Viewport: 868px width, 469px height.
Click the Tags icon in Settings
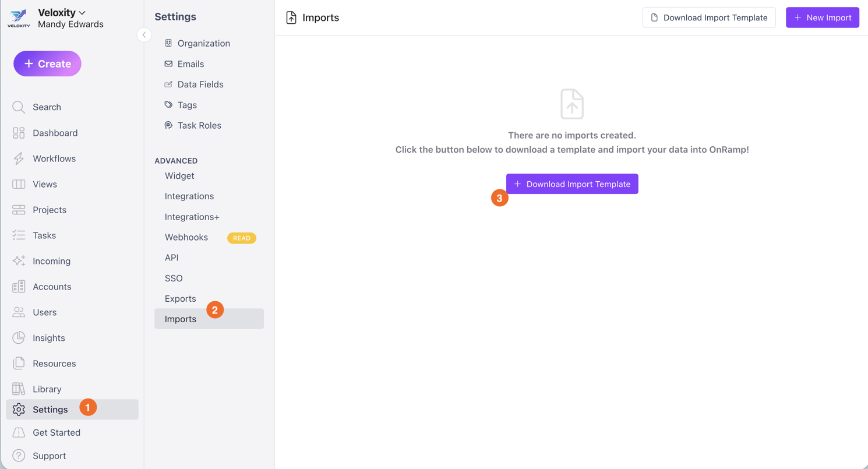click(x=168, y=105)
